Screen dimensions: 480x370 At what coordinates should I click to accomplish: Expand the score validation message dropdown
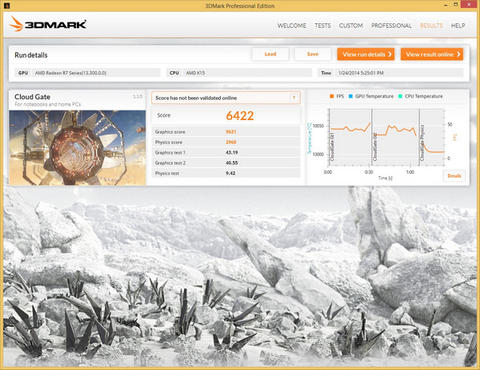point(294,98)
